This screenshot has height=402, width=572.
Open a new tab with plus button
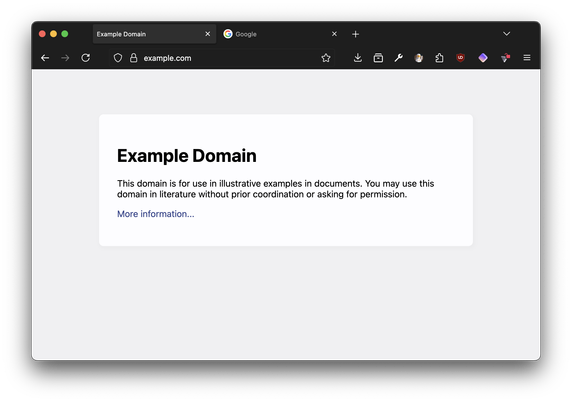click(355, 34)
